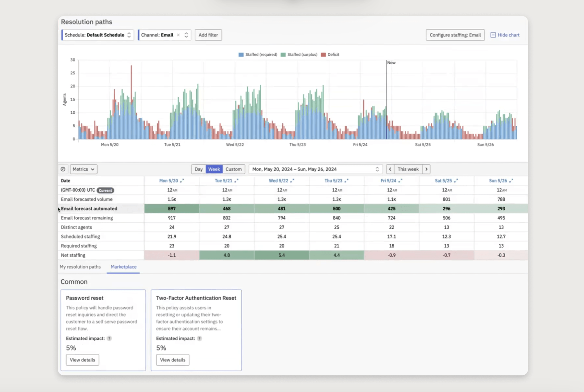Click the Add filter button
The width and height of the screenshot is (584, 392).
[x=208, y=35]
